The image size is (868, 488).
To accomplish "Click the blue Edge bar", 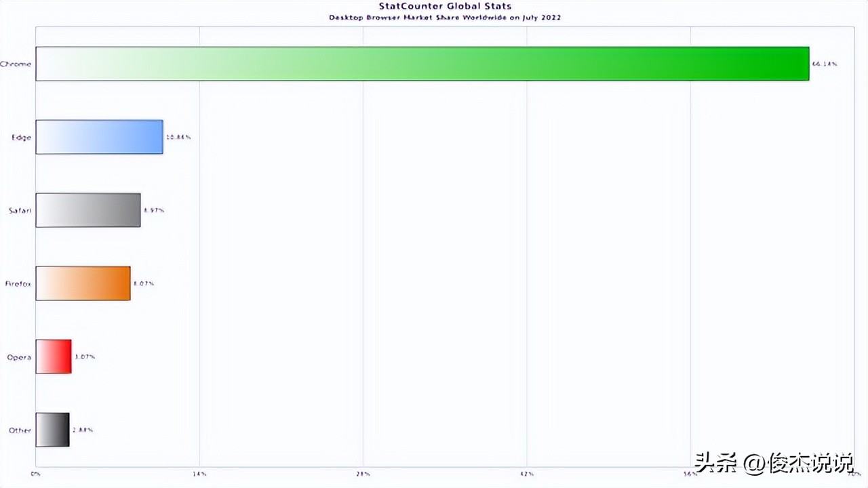I will tap(100, 137).
